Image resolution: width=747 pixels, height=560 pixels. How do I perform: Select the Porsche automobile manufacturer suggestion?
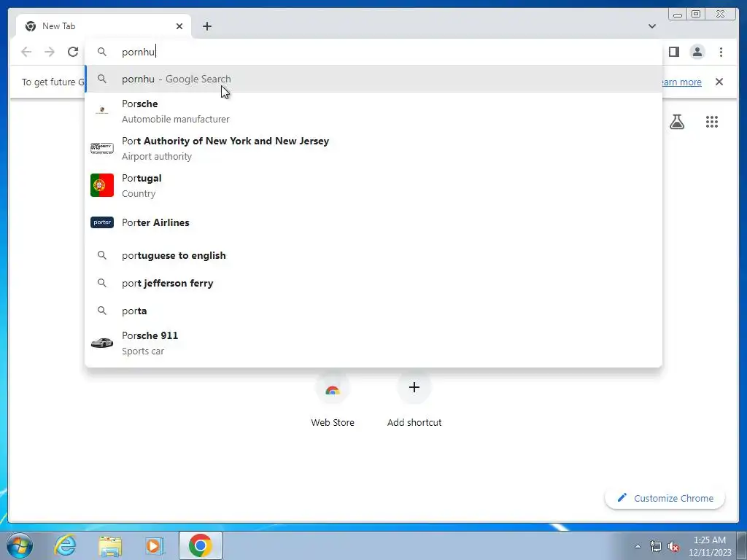click(x=373, y=111)
